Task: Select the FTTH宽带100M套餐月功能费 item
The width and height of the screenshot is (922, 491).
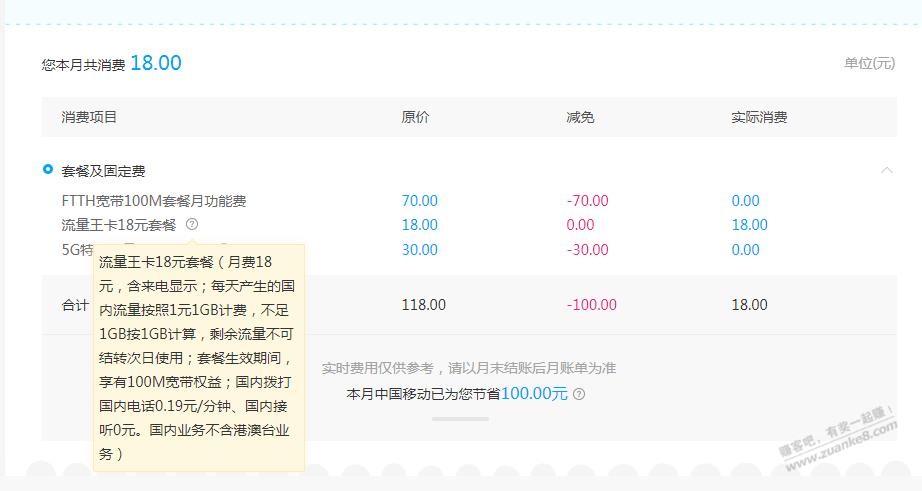Action: (x=154, y=201)
